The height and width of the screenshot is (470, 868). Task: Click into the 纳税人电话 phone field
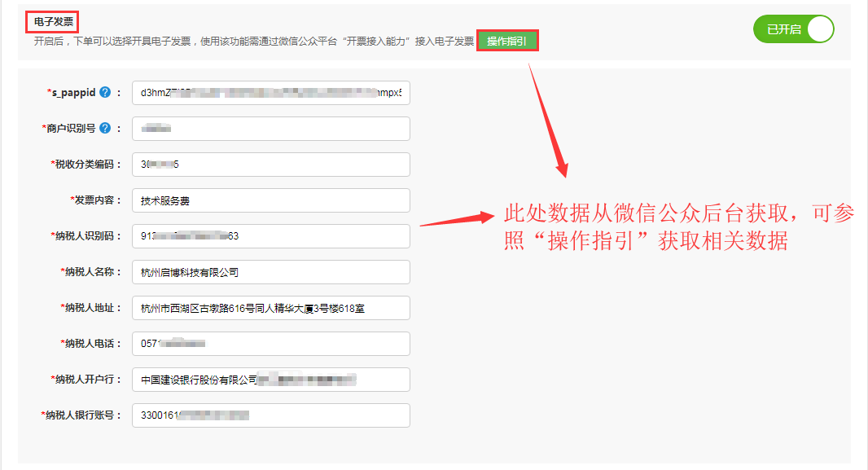tap(270, 344)
